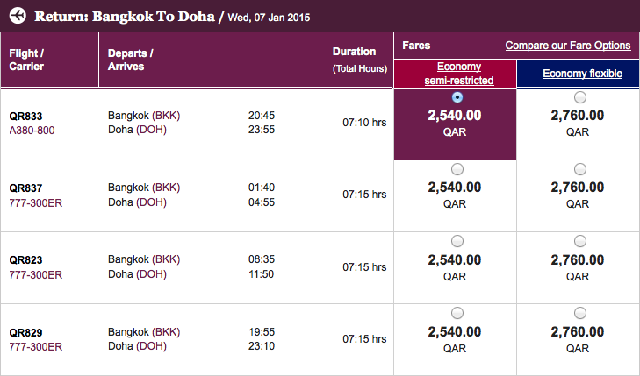
Task: Click the Duration (Total Hours) column header
Action: pos(359,60)
